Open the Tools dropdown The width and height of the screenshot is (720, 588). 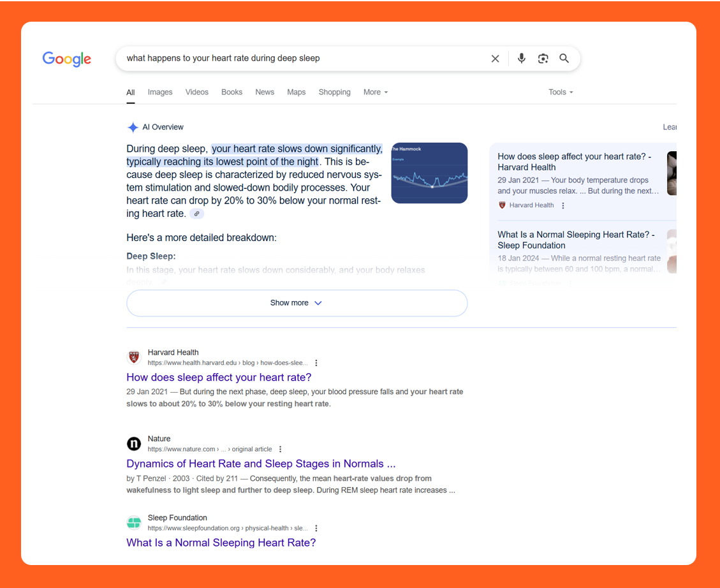561,92
